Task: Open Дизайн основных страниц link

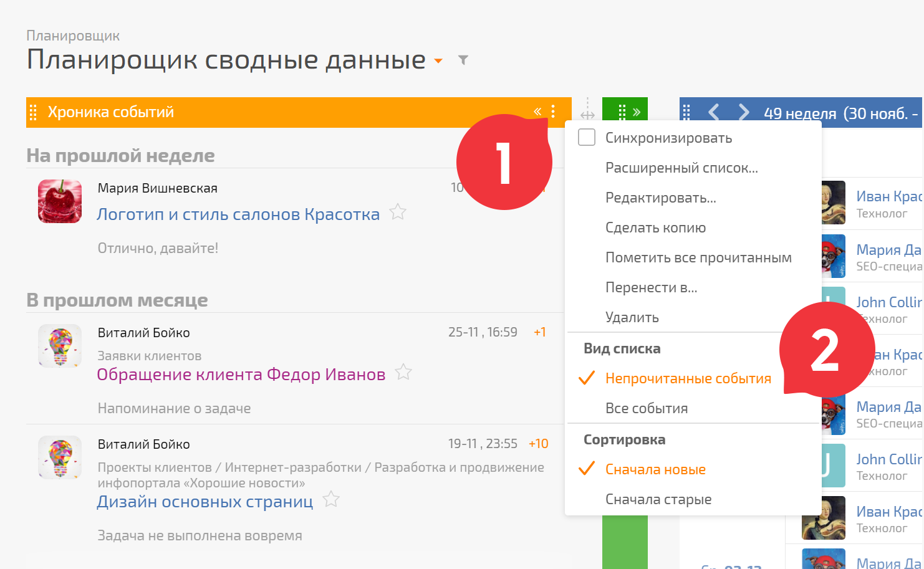Action: (205, 502)
